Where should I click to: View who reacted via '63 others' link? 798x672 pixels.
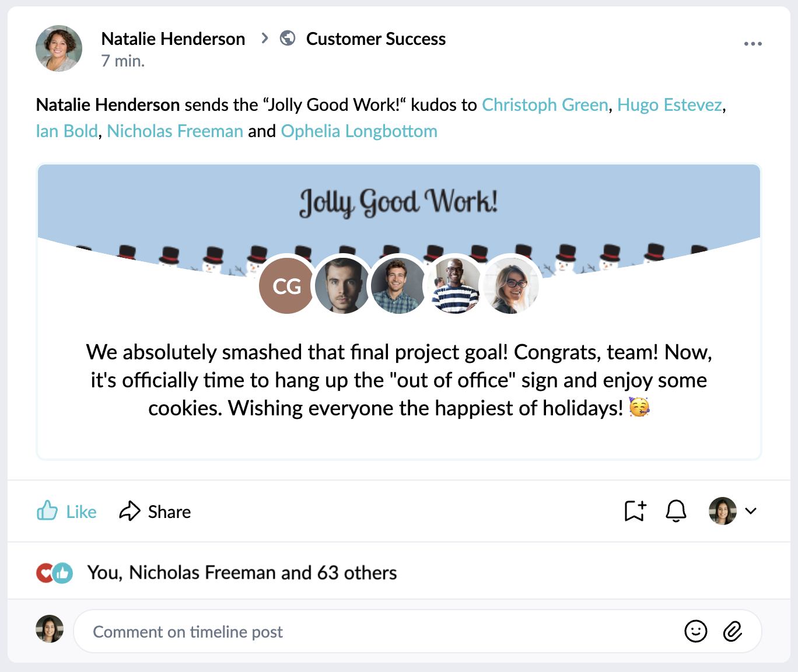tap(356, 572)
